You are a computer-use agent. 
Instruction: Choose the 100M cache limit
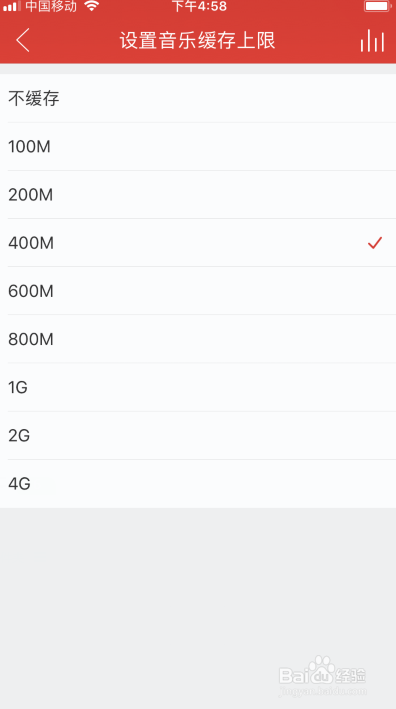coord(198,147)
